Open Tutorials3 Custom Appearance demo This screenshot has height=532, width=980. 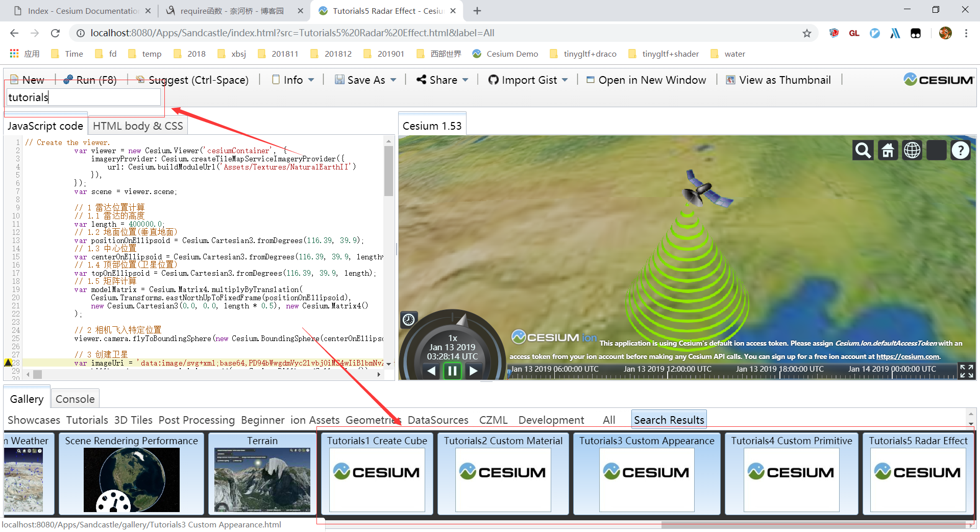(647, 473)
